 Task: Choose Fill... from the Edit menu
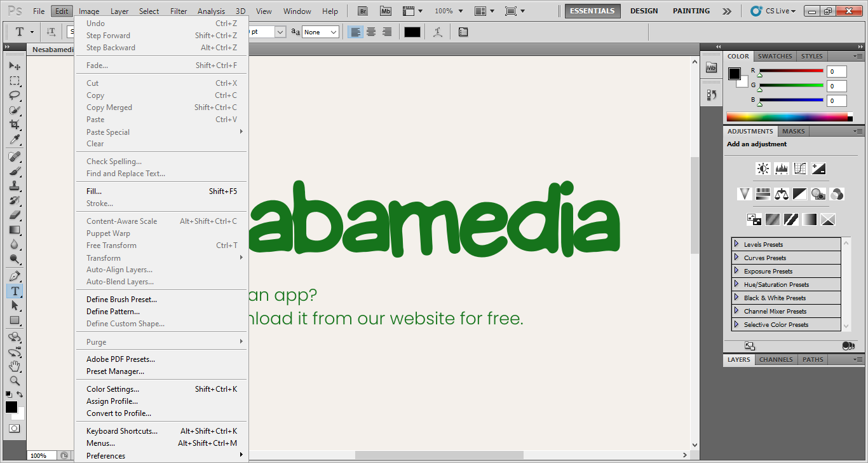(94, 191)
